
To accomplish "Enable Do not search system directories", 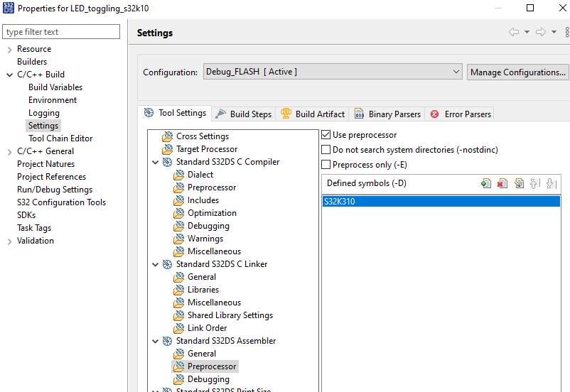I will [x=326, y=150].
